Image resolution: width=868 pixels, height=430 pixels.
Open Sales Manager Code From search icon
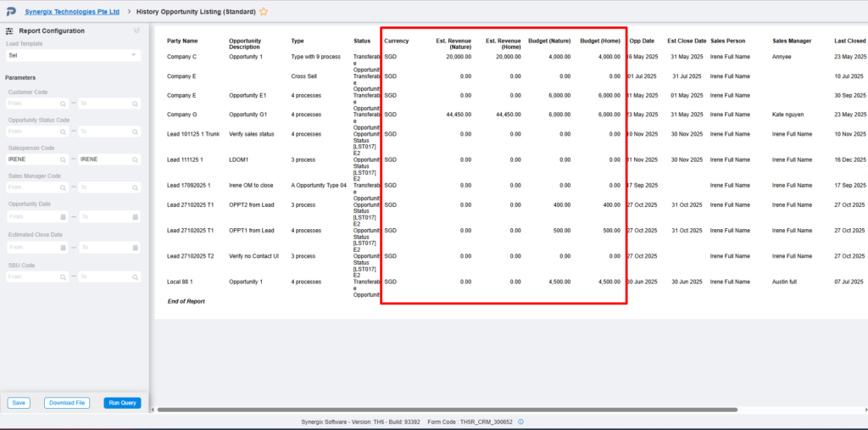pos(63,187)
